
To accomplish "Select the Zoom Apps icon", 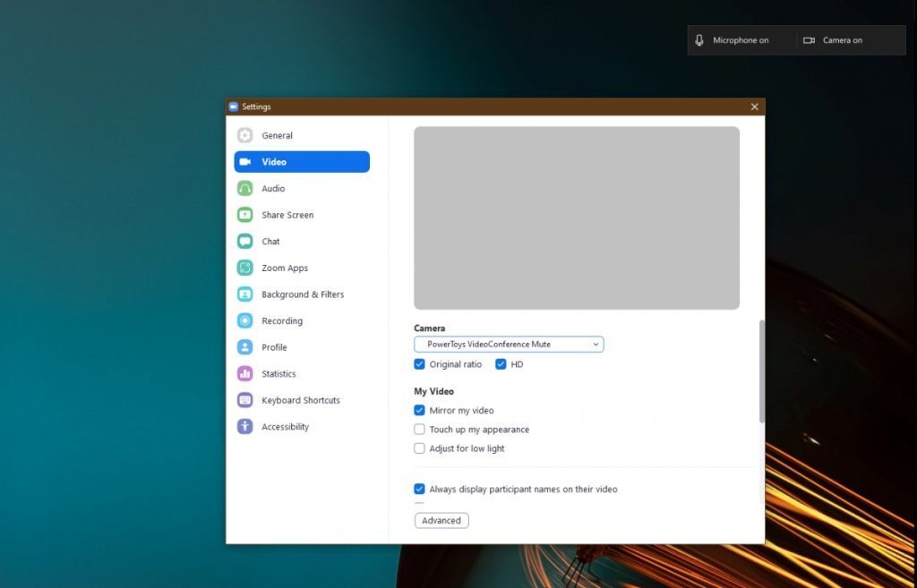I will coord(244,268).
